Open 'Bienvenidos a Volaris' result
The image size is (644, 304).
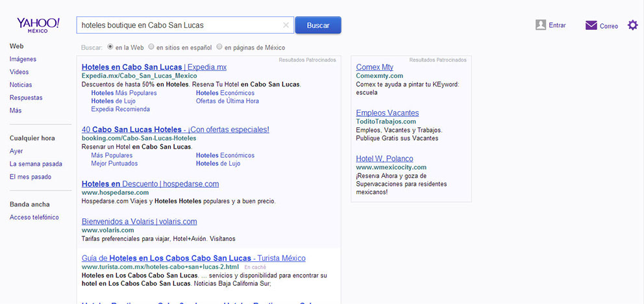click(x=139, y=222)
